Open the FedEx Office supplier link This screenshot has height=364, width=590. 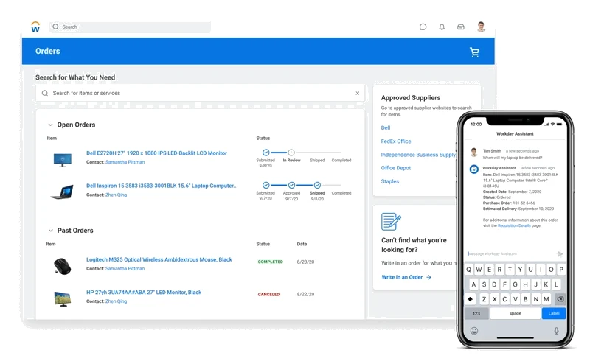pos(396,141)
